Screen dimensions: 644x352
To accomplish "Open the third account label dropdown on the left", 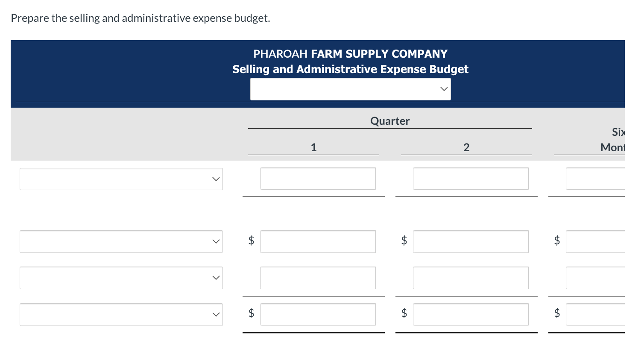I will pos(121,278).
